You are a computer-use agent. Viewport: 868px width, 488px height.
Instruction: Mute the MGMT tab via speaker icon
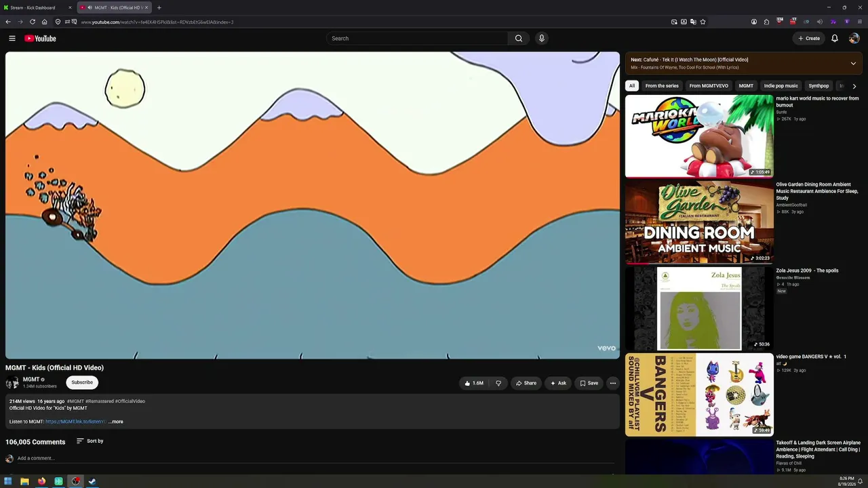(x=90, y=7)
